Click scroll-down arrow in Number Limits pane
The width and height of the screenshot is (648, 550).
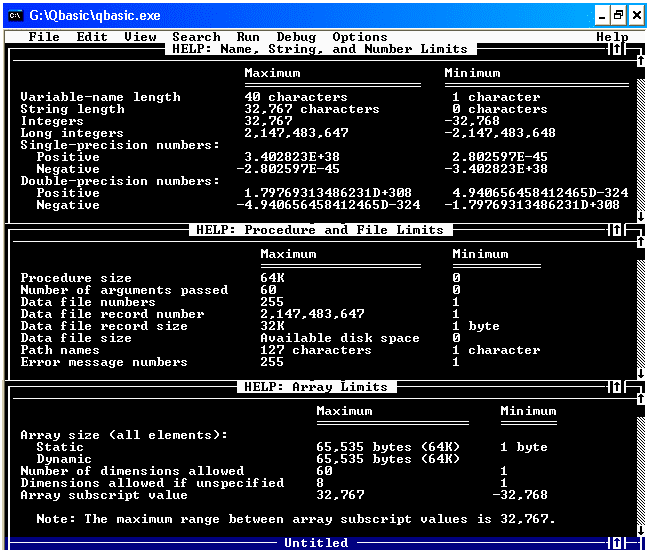click(x=641, y=217)
